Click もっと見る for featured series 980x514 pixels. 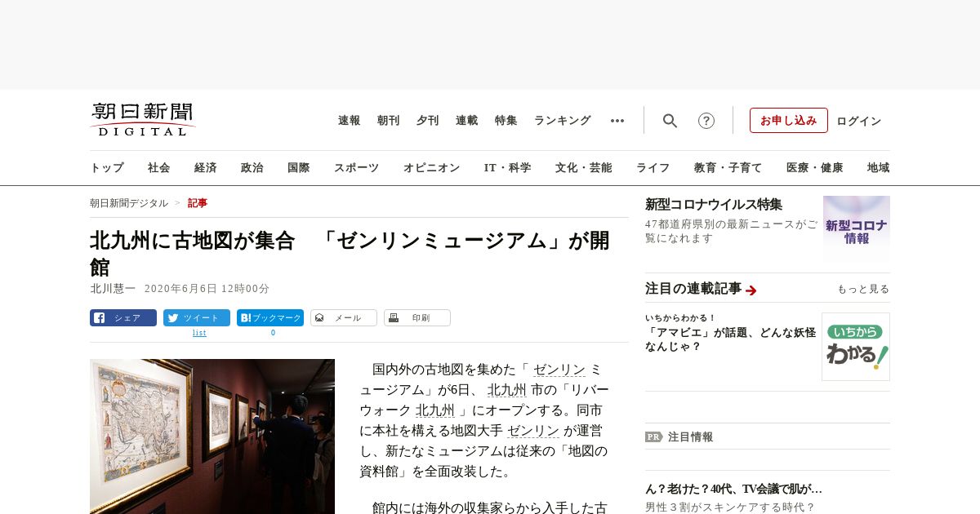point(863,289)
